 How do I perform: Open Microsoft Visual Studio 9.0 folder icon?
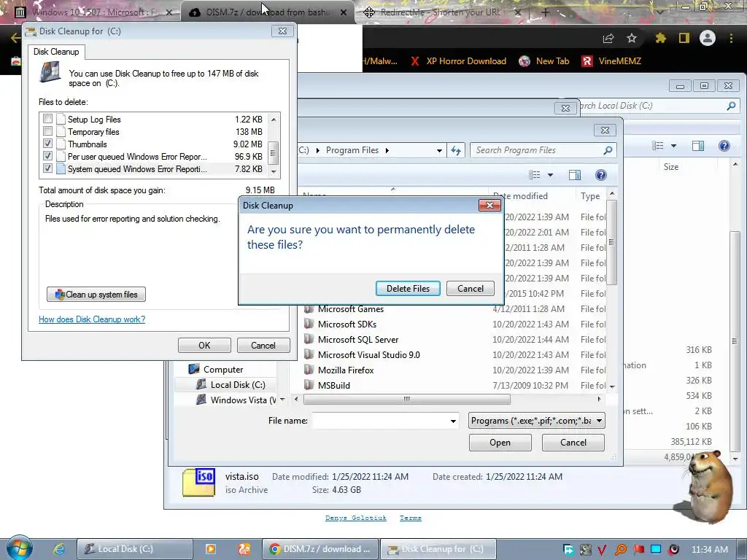point(309,354)
